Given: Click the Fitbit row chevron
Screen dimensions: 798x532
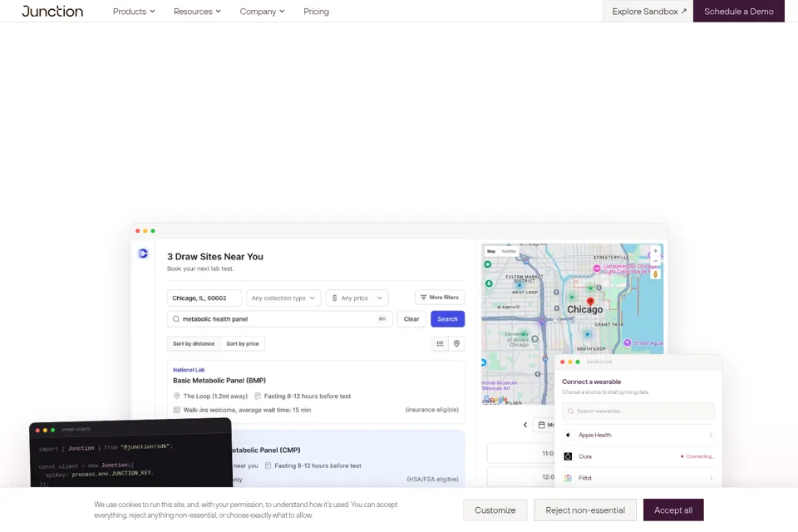Looking at the screenshot, I should click(711, 477).
